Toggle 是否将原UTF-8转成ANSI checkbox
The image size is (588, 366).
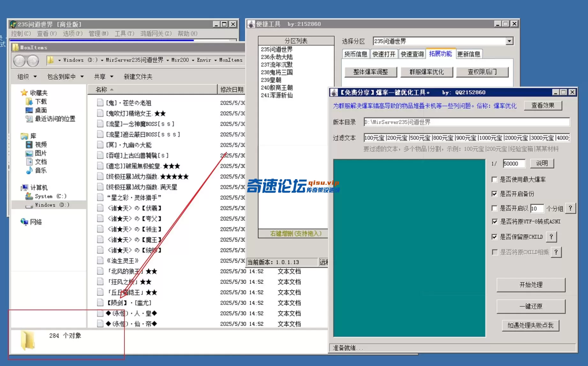click(x=495, y=221)
